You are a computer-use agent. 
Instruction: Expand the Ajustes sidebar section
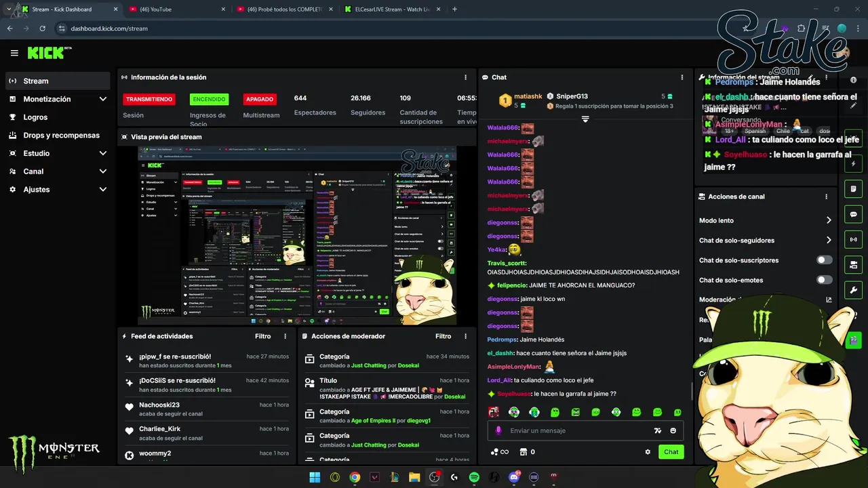[x=58, y=189]
